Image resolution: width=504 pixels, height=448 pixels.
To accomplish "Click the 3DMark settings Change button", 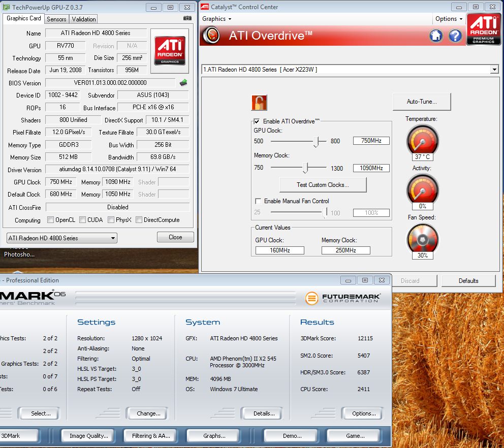I will (x=147, y=413).
